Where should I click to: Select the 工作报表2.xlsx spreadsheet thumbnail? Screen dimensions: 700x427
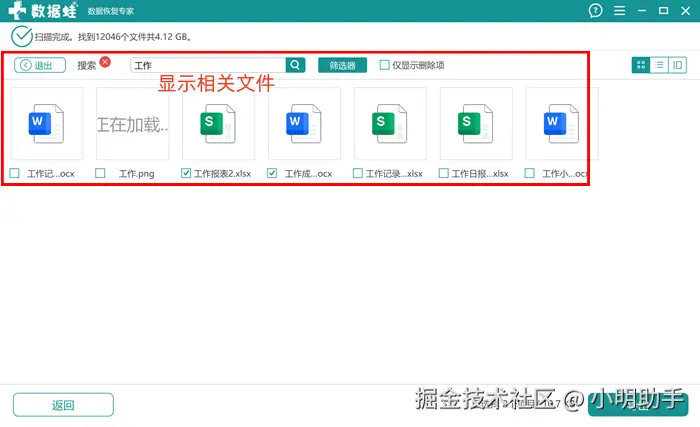[218, 123]
